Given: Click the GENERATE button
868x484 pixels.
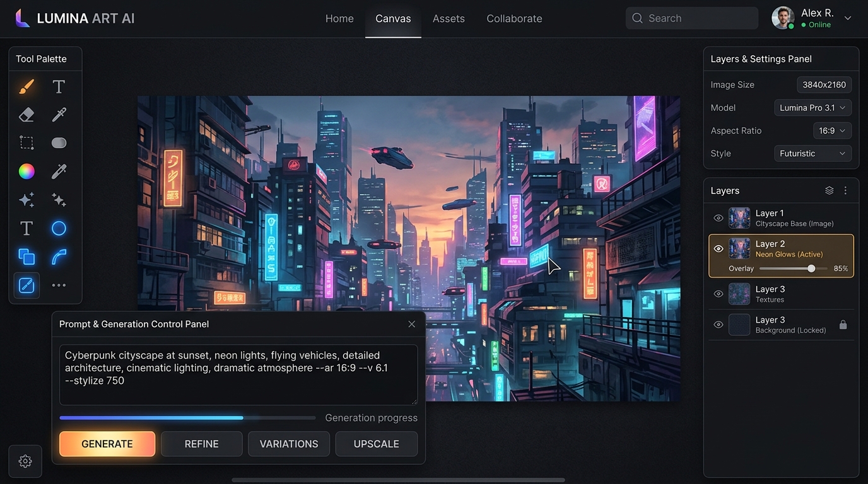Looking at the screenshot, I should [107, 444].
